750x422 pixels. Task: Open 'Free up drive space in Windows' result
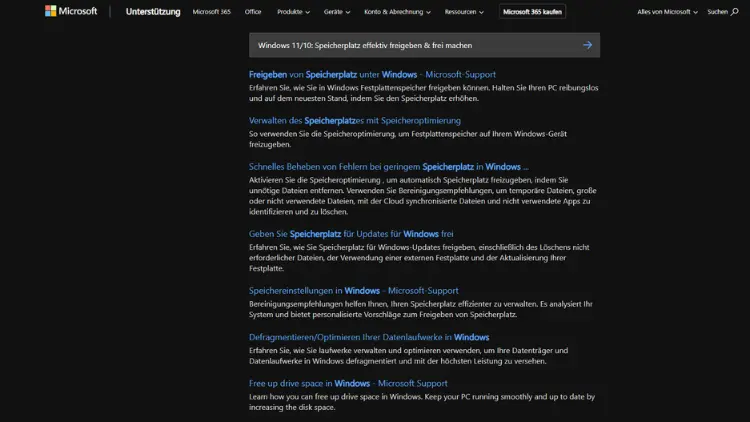(x=348, y=383)
